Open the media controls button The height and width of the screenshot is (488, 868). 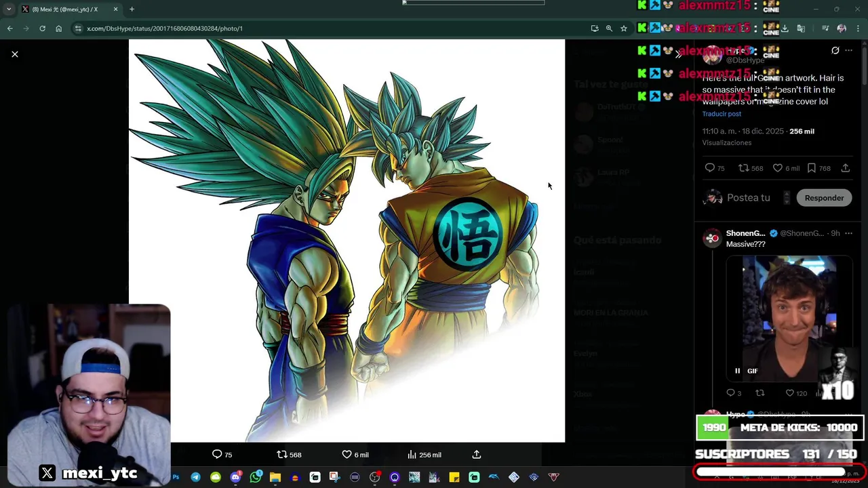[x=825, y=28]
